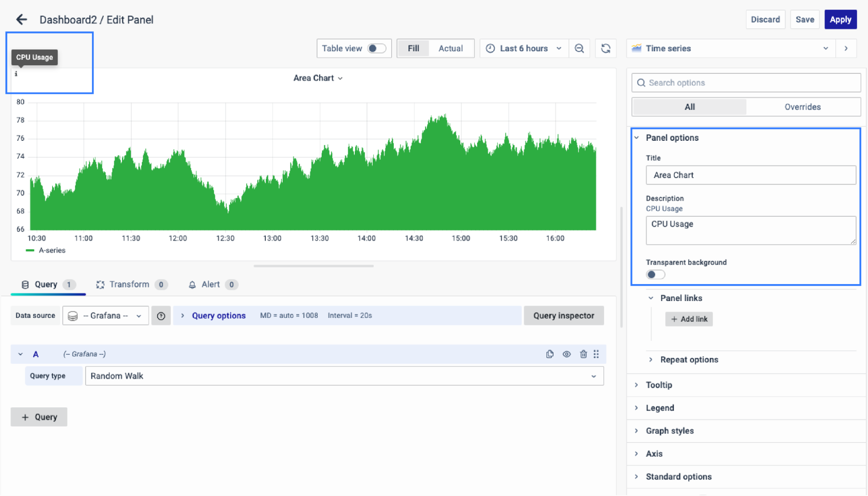This screenshot has width=868, height=496.
Task: Delete query A with the trash icon
Action: [583, 354]
